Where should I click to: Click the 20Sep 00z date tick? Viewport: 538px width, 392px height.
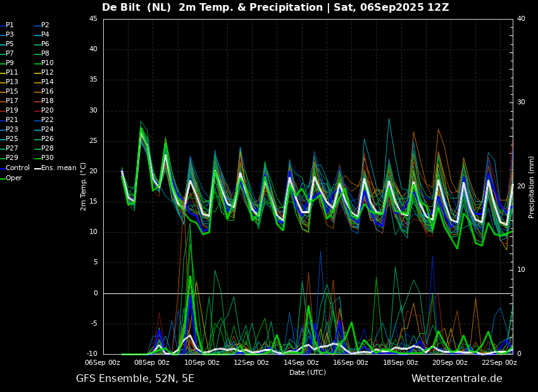click(x=449, y=362)
